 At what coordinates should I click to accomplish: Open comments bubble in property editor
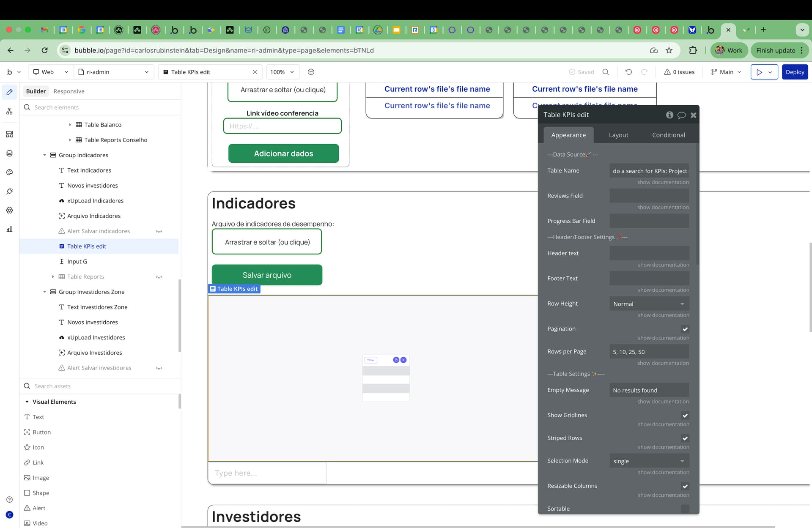click(x=681, y=115)
